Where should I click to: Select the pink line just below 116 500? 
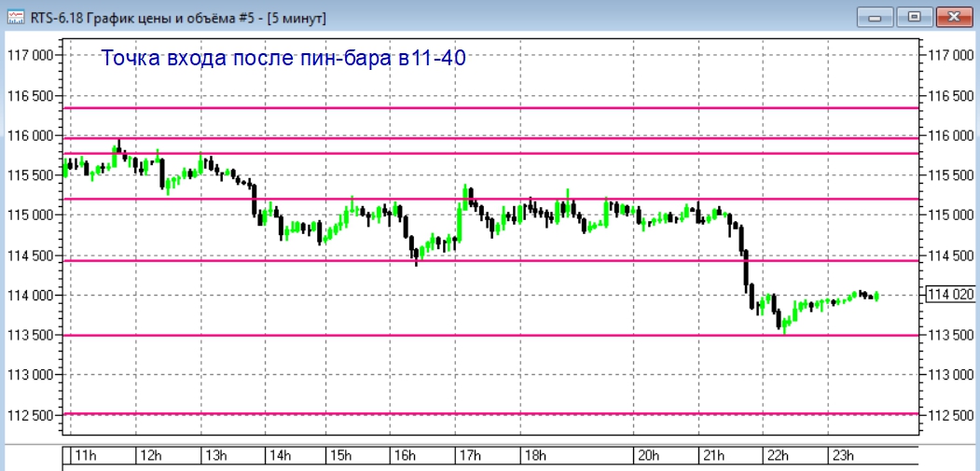490,108
